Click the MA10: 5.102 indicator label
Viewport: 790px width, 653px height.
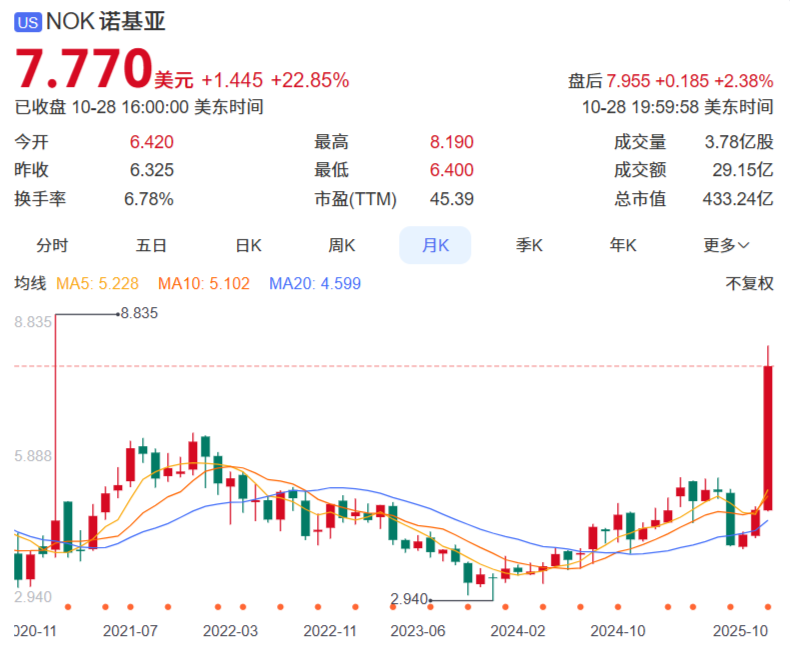(x=204, y=283)
